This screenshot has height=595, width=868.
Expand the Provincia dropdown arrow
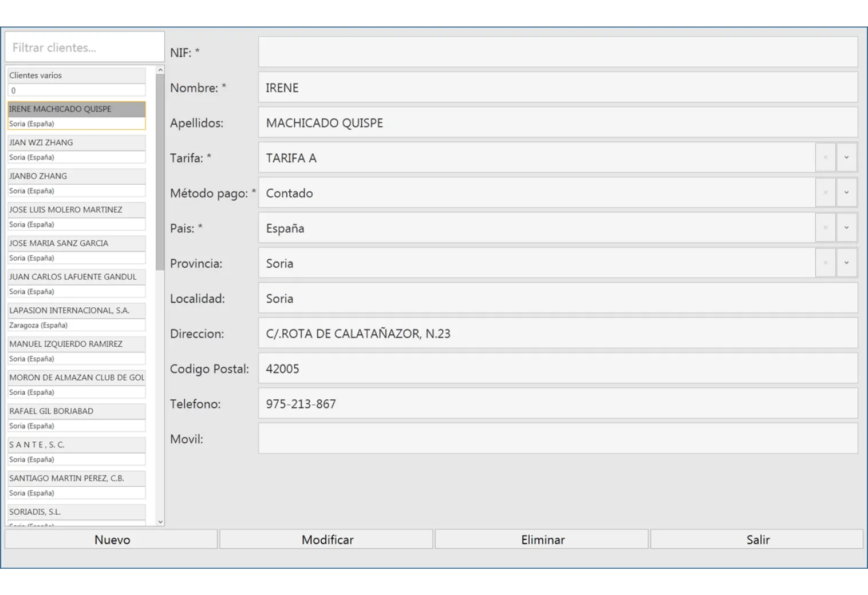pos(846,263)
